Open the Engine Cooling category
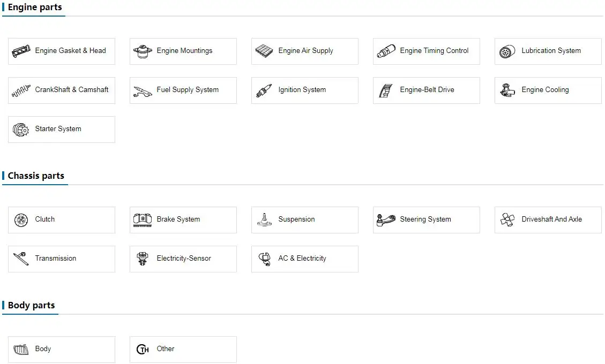The height and width of the screenshot is (364, 605). click(544, 90)
